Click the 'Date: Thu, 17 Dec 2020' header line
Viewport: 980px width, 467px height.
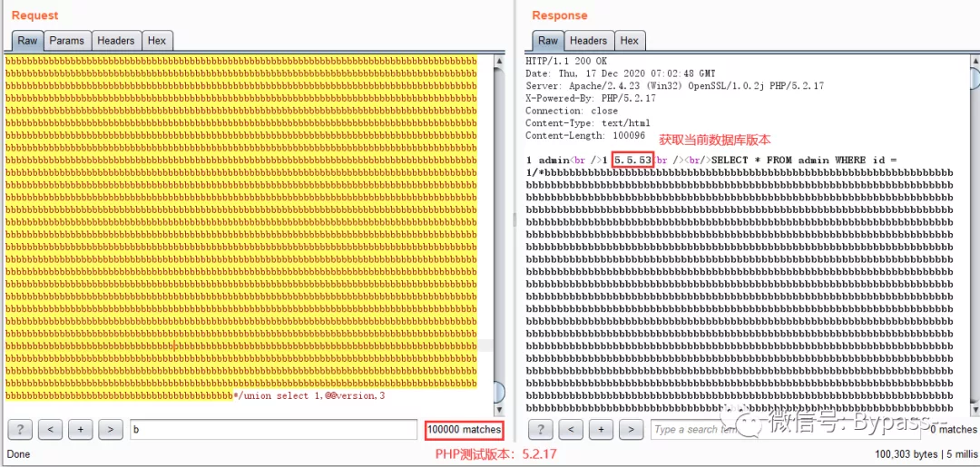point(621,73)
